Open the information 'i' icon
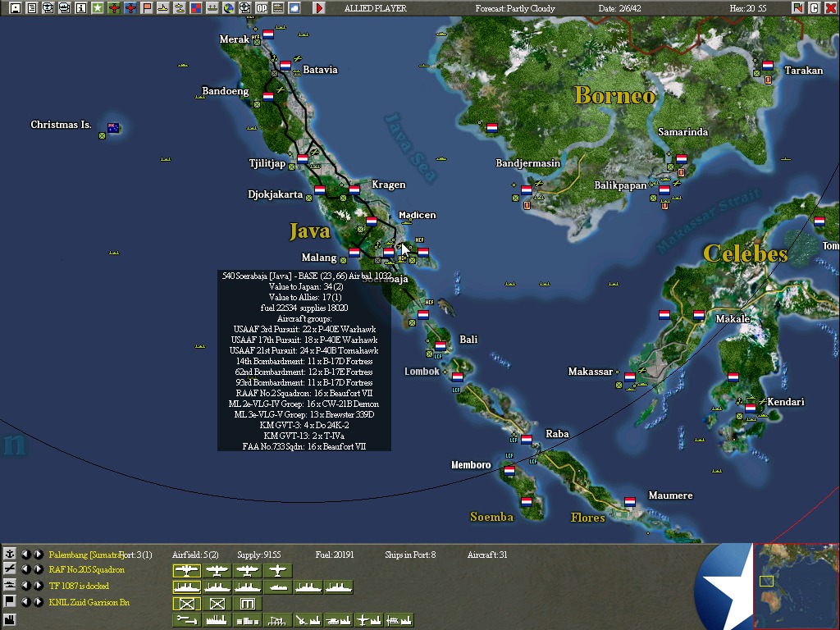 coord(81,8)
